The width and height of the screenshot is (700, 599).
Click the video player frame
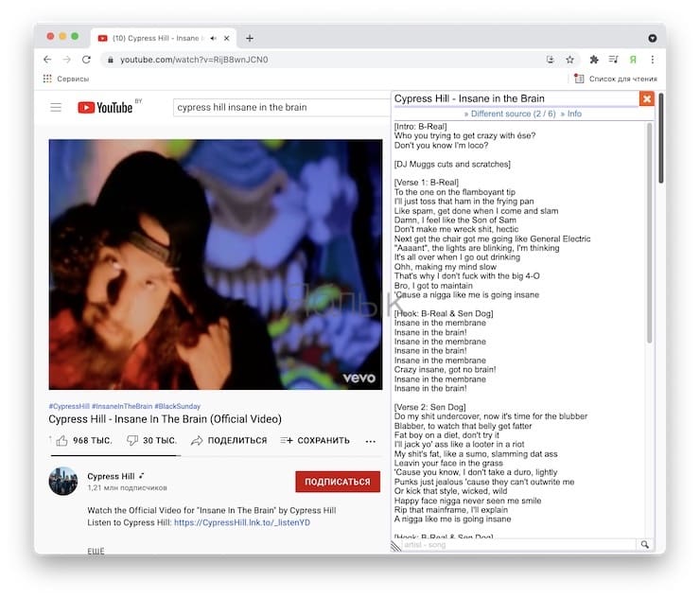(216, 264)
